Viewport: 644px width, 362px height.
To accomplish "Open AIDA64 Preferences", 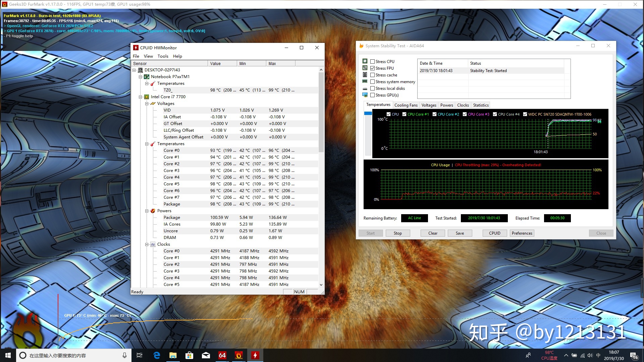I will pyautogui.click(x=522, y=233).
